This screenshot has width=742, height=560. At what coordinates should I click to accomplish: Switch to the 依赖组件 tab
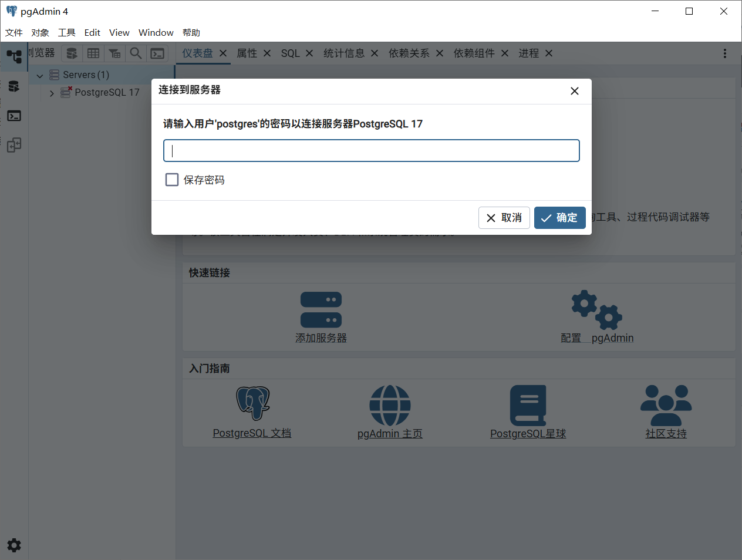click(474, 53)
